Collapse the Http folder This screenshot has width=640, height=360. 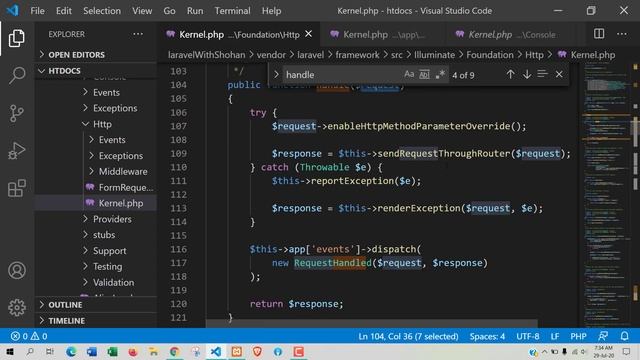pos(96,124)
